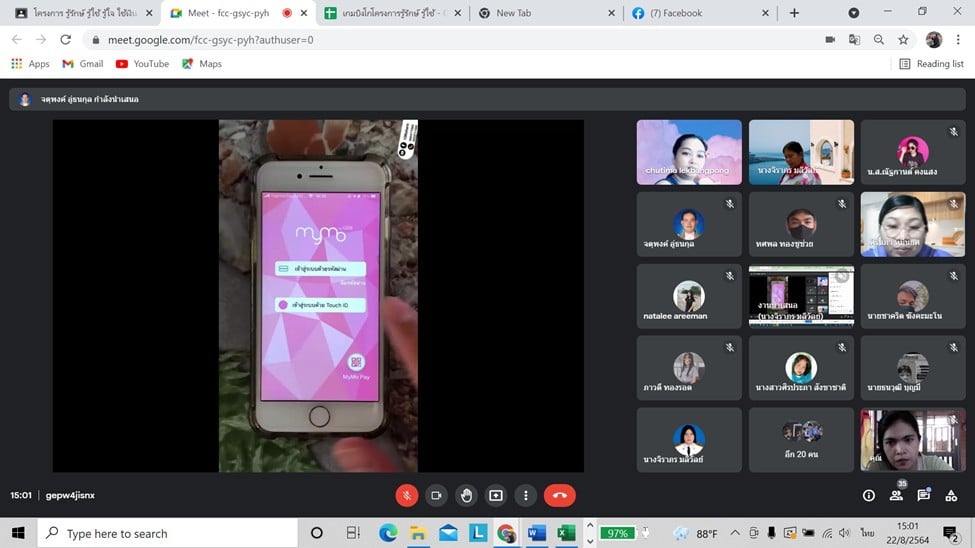This screenshot has height=548, width=975.
Task: Switch to the Facebook tab
Action: pyautogui.click(x=676, y=13)
